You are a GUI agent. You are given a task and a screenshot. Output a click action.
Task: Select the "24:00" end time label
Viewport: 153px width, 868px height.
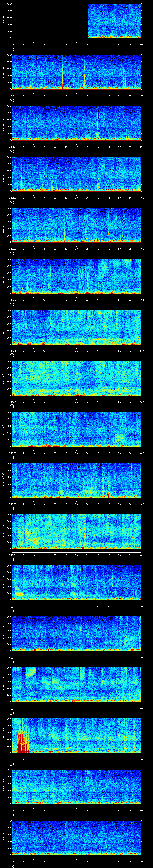tap(141, 759)
